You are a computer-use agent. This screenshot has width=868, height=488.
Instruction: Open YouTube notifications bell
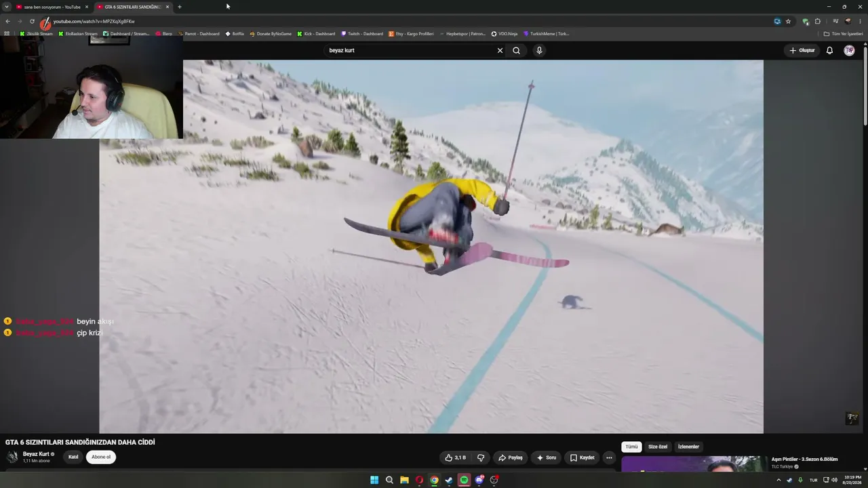pos(829,50)
